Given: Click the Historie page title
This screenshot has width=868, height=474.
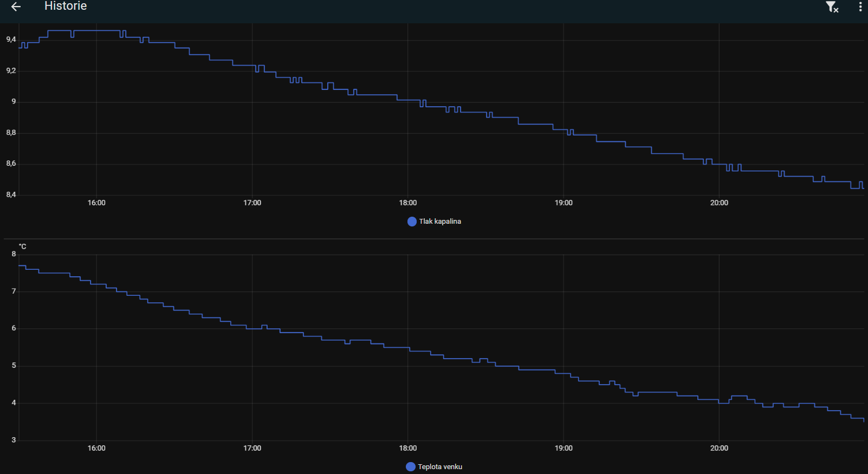Looking at the screenshot, I should pyautogui.click(x=66, y=6).
